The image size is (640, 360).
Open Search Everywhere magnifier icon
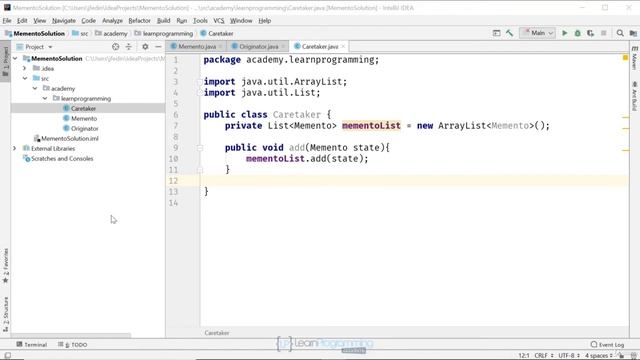click(x=620, y=33)
